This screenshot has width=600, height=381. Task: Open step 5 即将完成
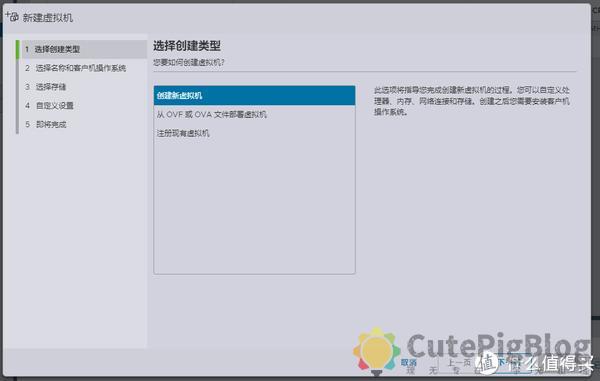pyautogui.click(x=46, y=124)
